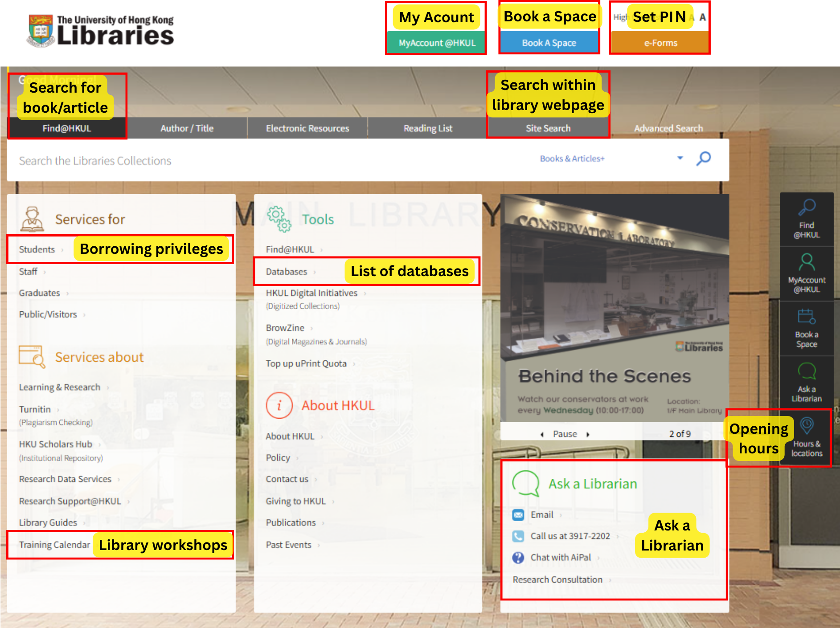Click the phone icon beside Call us
Image resolution: width=840 pixels, height=628 pixels.
pyautogui.click(x=518, y=536)
